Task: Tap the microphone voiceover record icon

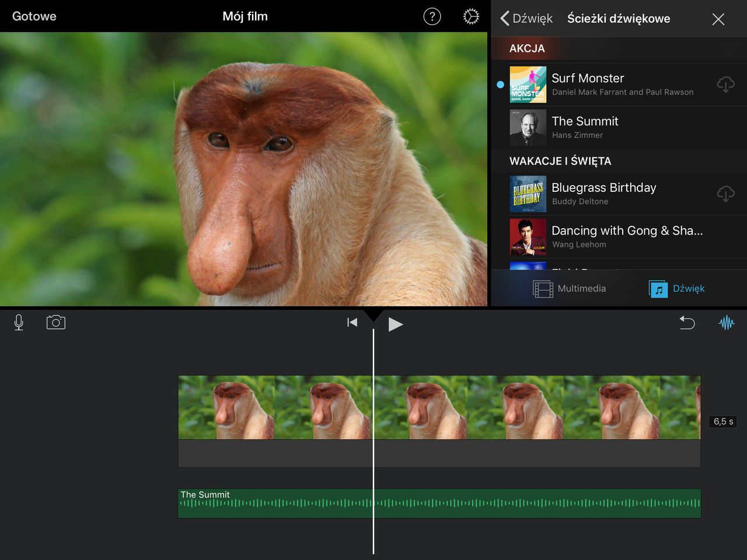Action: point(19,323)
